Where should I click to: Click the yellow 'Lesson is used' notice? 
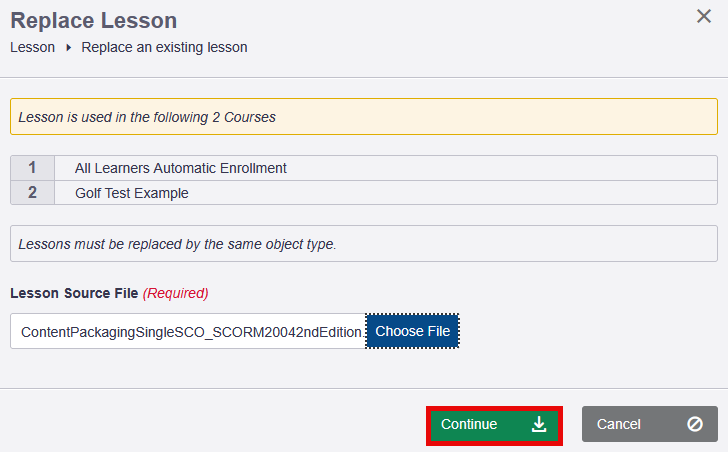click(x=364, y=117)
